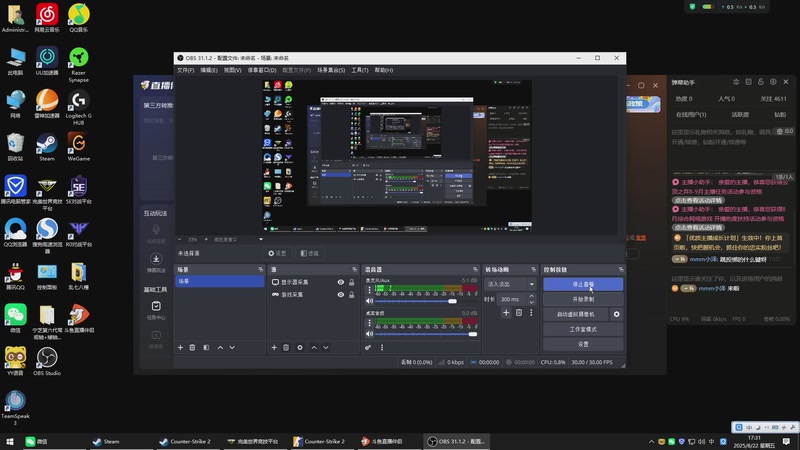Open transition properties three-dot menu
The height and width of the screenshot is (450, 800).
531,312
